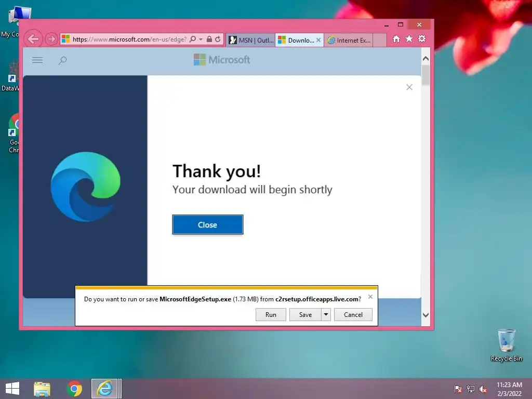Open a new blank tab
Viewport: 532px width, 399px height.
[x=380, y=40]
